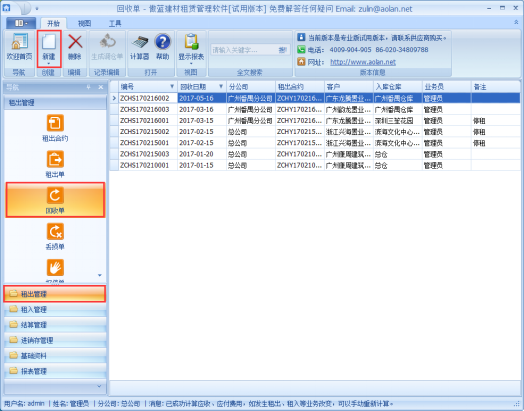Click the app icon in the title bar
The image size is (524, 411).
point(6,7)
